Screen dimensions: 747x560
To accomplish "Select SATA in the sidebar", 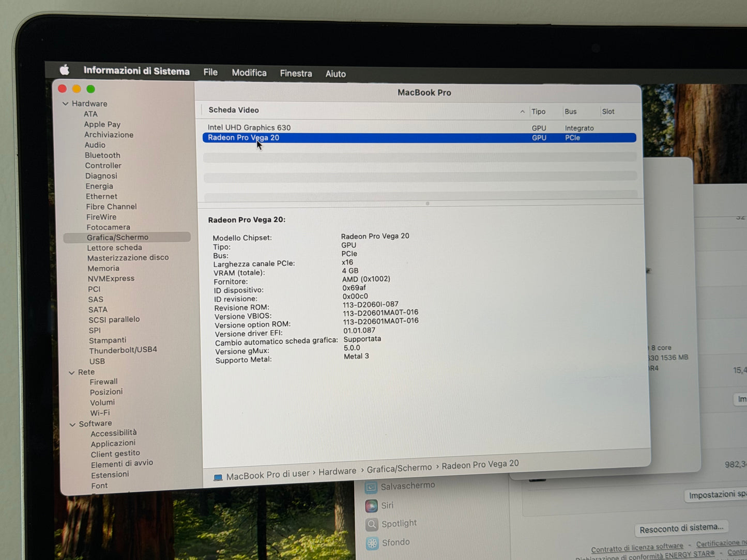I will pos(98,310).
